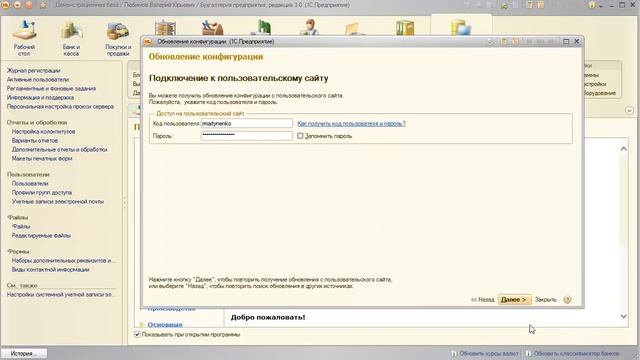Open Информация и поддержка

point(40,98)
